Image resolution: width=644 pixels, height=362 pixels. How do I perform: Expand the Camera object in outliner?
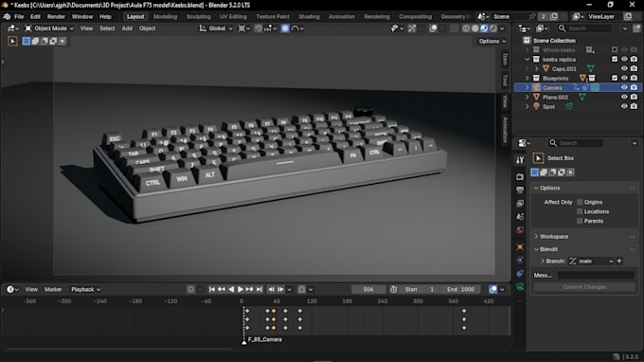click(528, 87)
